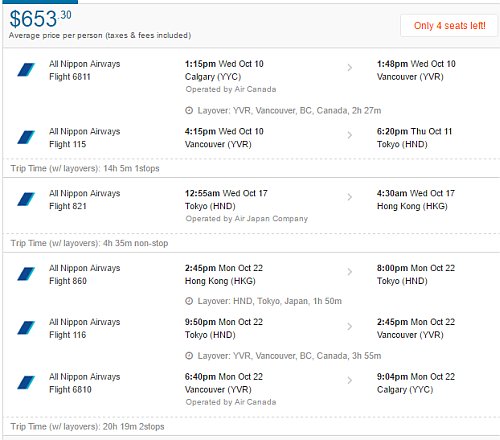Screen dimensions: 500x440
Task: Select the blue tab at top left
Action: 39,2
